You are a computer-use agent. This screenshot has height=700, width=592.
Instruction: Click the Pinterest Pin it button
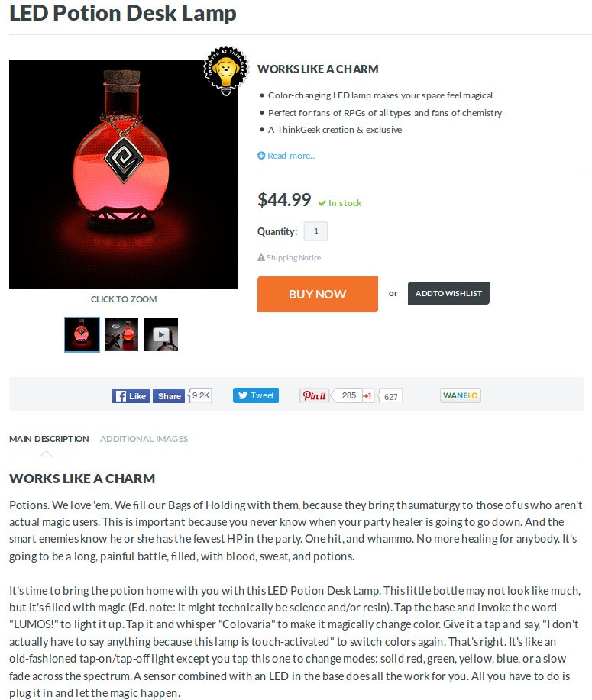pos(314,395)
